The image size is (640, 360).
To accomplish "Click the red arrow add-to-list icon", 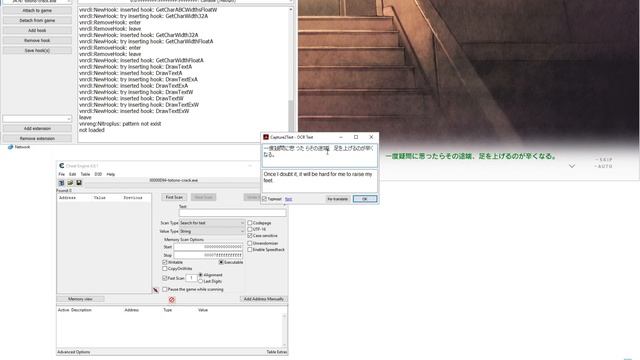I will [x=156, y=290].
